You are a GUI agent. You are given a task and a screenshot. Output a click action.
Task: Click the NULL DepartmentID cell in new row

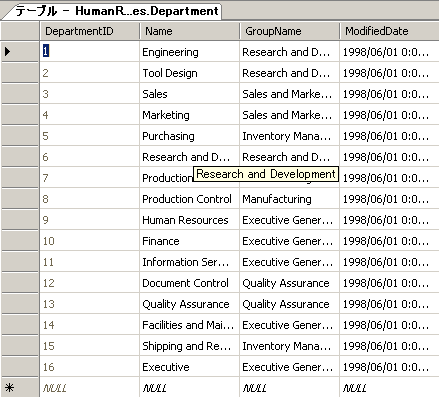[89, 387]
